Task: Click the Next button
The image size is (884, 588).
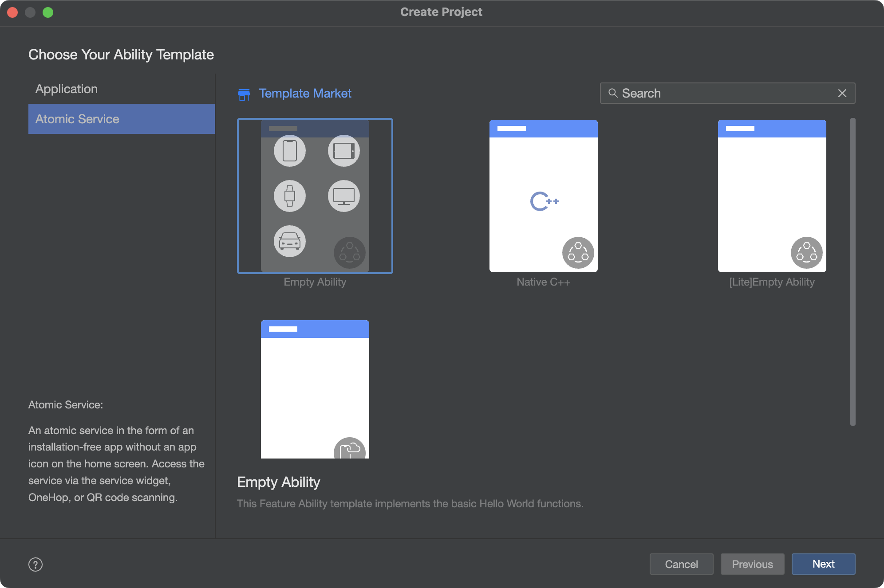Action: coord(823,564)
